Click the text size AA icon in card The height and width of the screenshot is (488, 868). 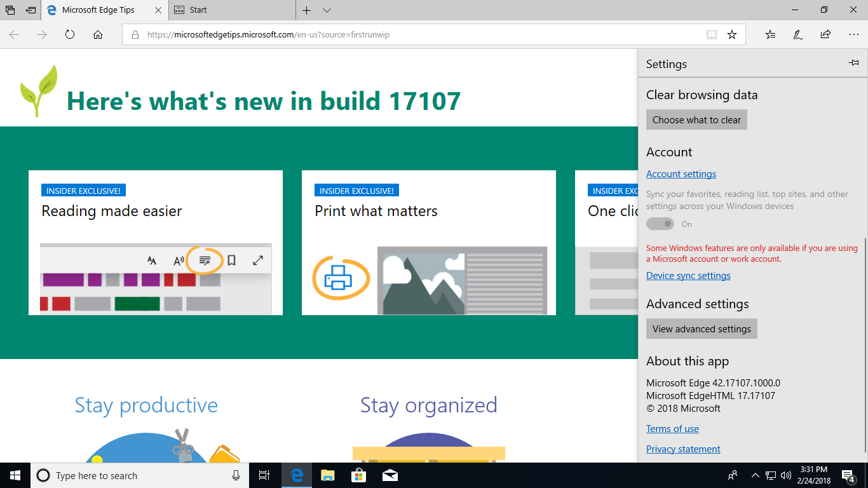tap(152, 261)
